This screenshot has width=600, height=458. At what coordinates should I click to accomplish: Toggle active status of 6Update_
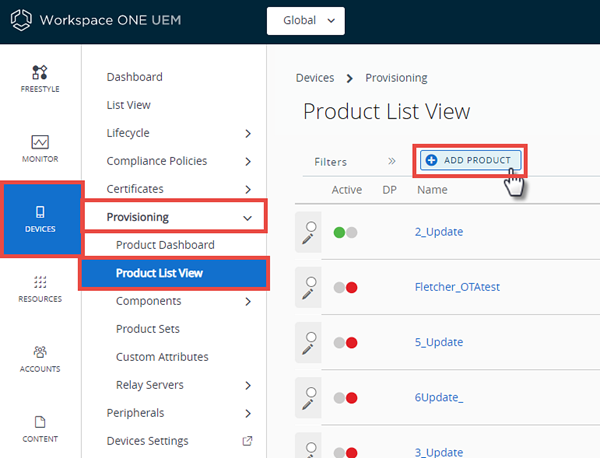click(x=345, y=398)
